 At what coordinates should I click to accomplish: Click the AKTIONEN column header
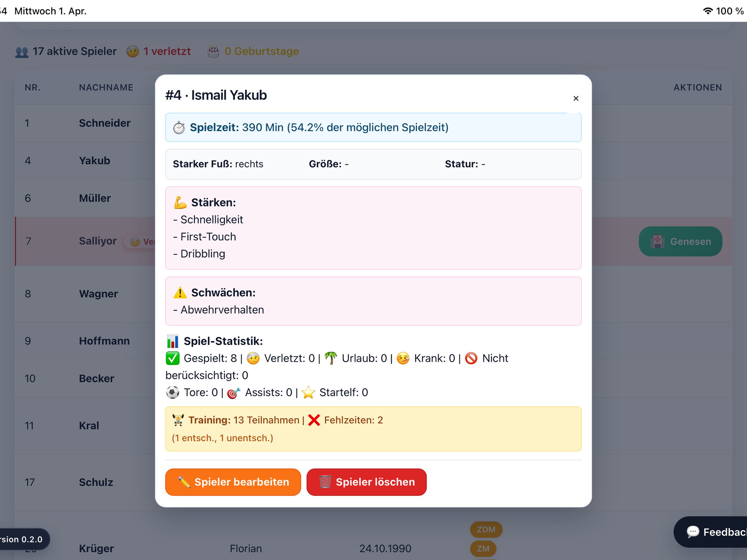pyautogui.click(x=698, y=87)
